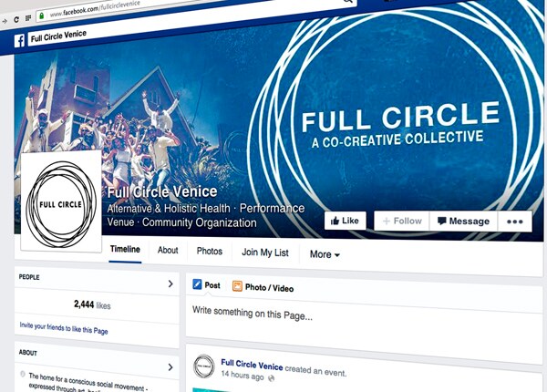Click the globe privacy icon on post

point(271,377)
